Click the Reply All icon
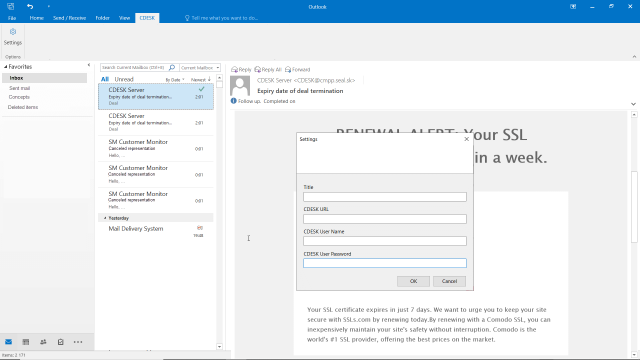The height and width of the screenshot is (360, 640). (258, 70)
